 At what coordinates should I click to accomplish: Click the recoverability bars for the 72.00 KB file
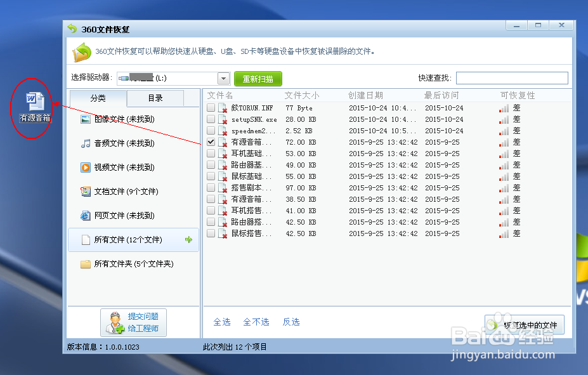504,143
